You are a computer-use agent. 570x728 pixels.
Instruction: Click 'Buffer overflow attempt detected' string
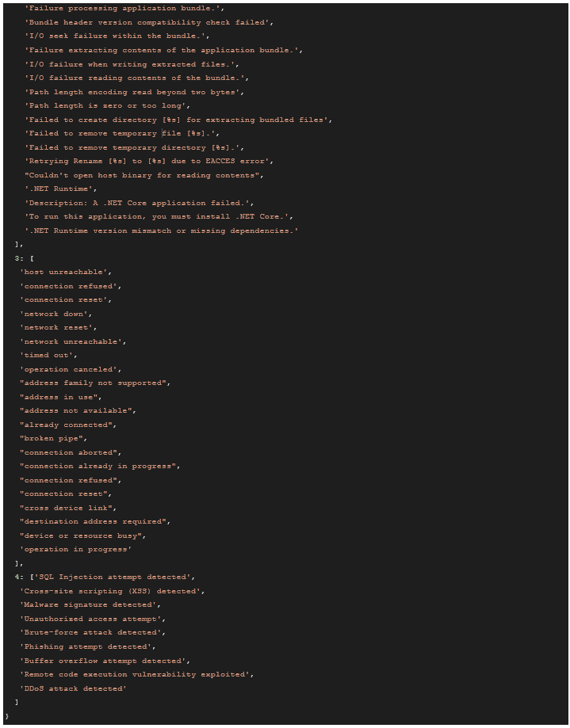tap(105, 661)
